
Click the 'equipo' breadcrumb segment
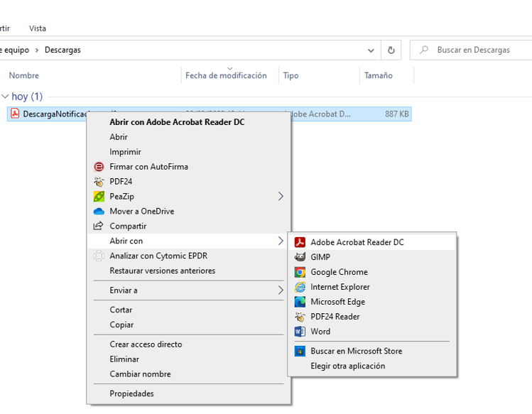click(16, 50)
